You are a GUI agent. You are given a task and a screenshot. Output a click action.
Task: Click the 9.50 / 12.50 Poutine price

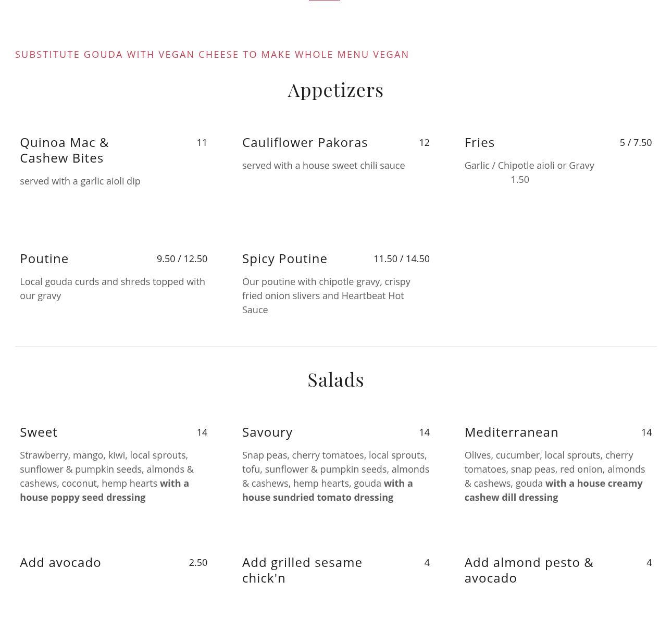pos(182,258)
